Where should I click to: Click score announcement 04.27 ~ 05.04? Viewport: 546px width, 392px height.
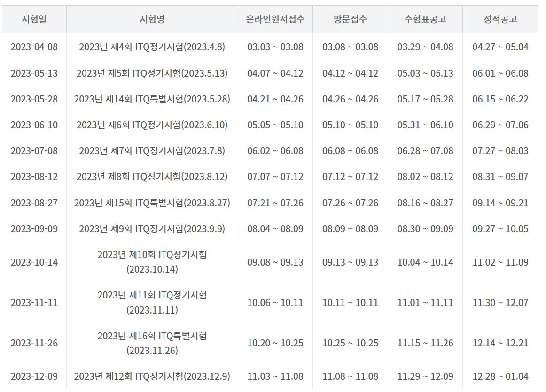click(x=500, y=47)
